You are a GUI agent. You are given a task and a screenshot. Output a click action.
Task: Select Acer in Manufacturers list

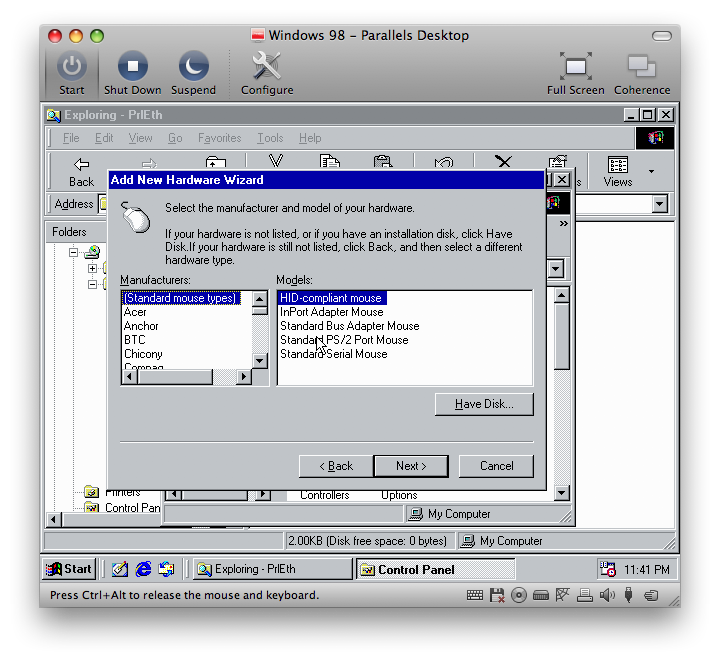click(x=135, y=312)
